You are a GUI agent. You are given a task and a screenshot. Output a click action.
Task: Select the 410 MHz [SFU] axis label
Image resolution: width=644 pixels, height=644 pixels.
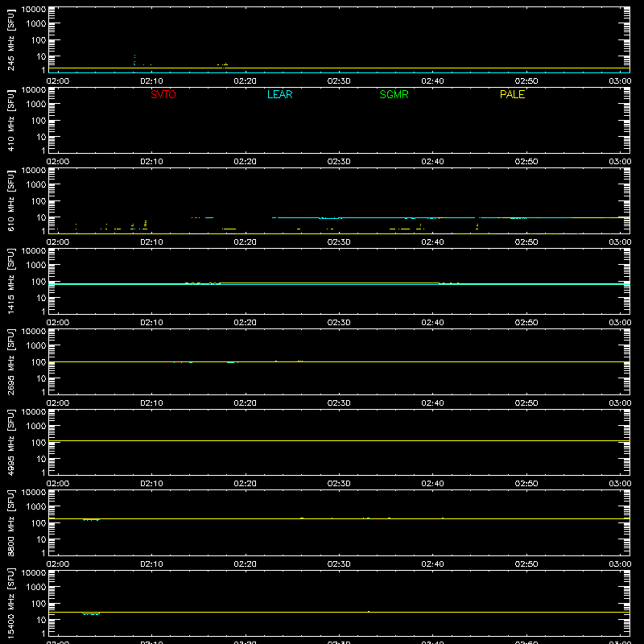10,120
